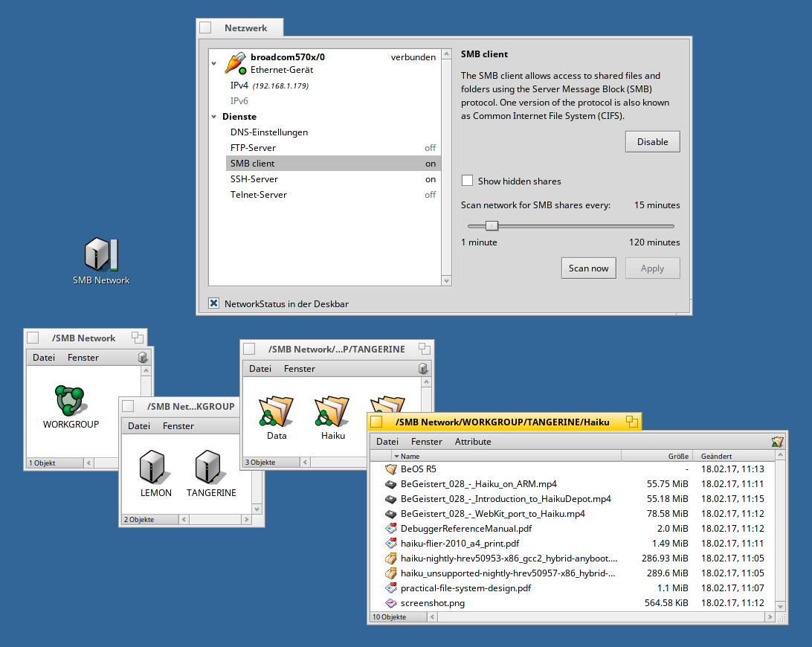Viewport: 812px width, 647px height.
Task: Open Datei menu in /SMB Network window
Action: 43,358
